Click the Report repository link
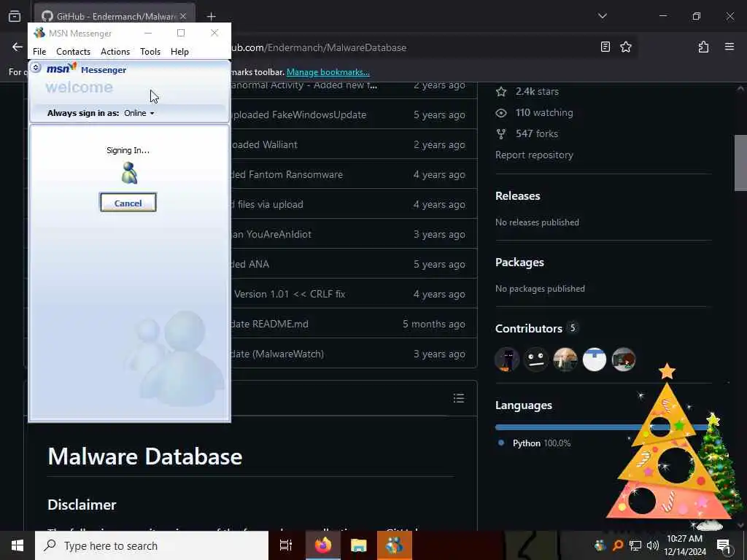This screenshot has height=560, width=747. click(x=534, y=155)
